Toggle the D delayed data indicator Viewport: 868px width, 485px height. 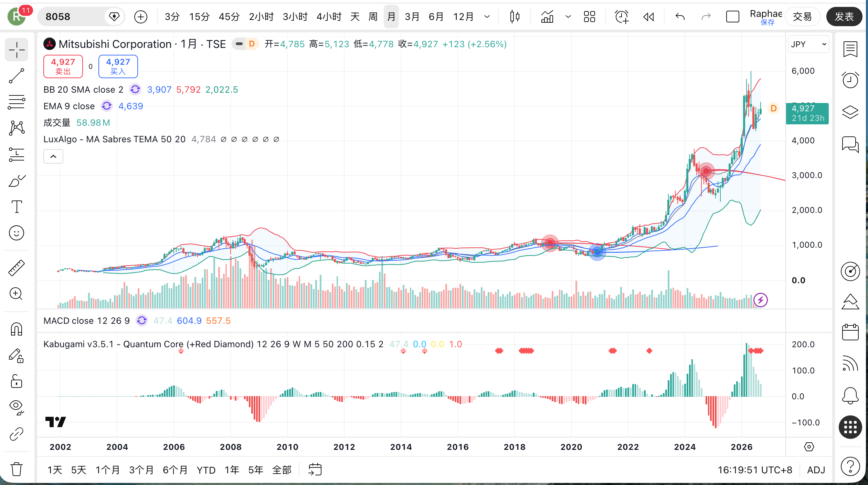click(252, 44)
